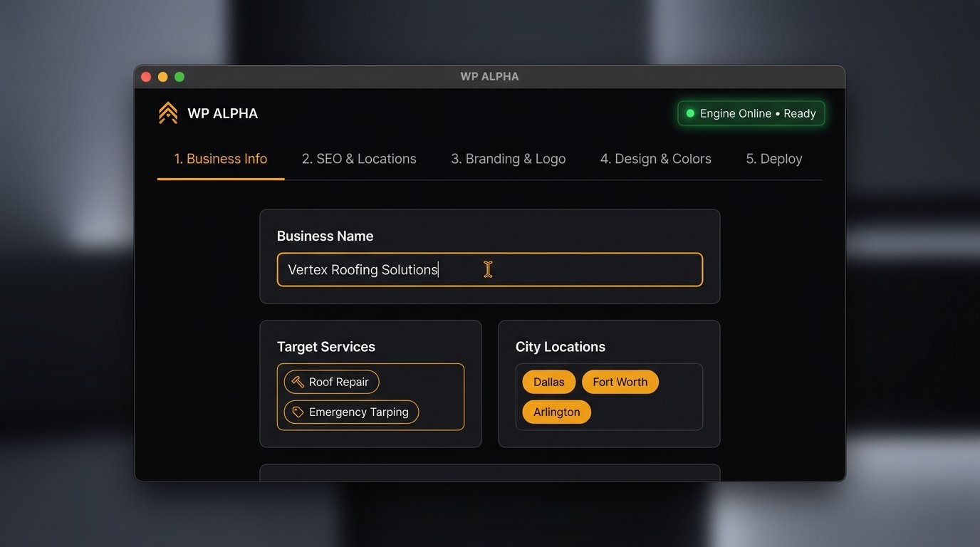The image size is (980, 547).
Task: Select the Roof Repair service chip
Action: coord(332,382)
